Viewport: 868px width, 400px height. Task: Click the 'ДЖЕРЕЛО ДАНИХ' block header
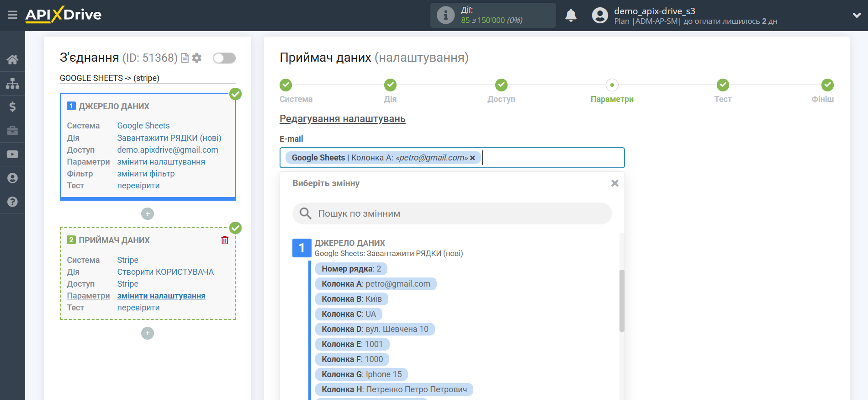click(114, 106)
